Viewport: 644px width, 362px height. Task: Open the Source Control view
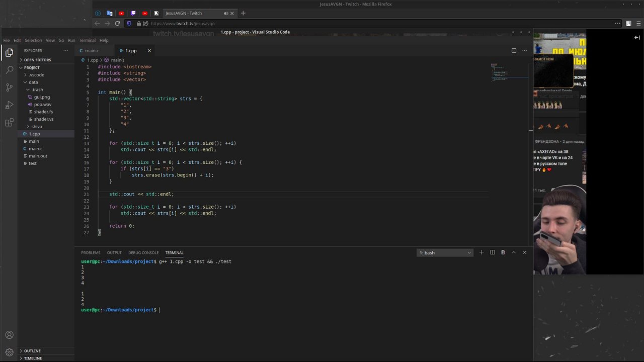coord(9,87)
